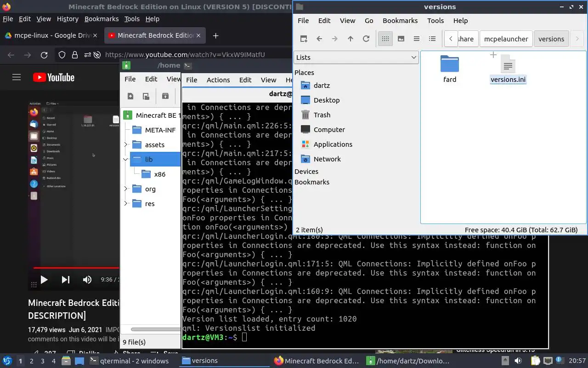Open the application launcher menu in taskbar

tap(8, 361)
